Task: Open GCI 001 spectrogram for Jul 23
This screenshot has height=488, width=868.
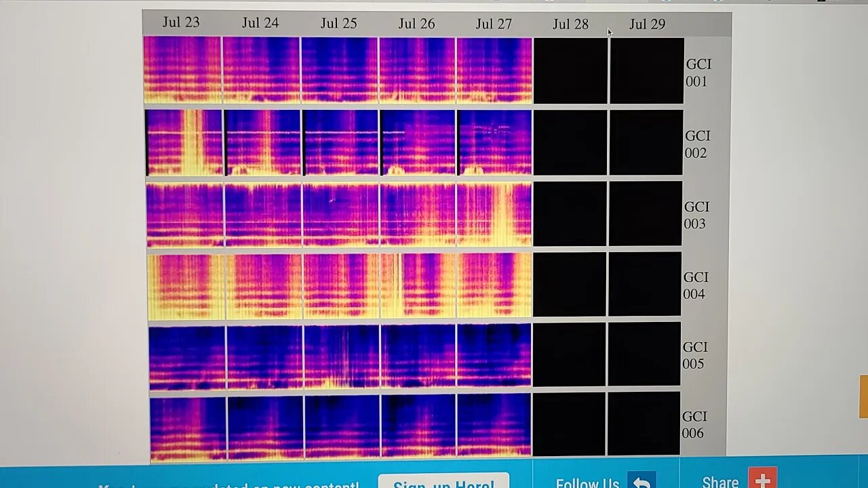Action: (x=182, y=70)
